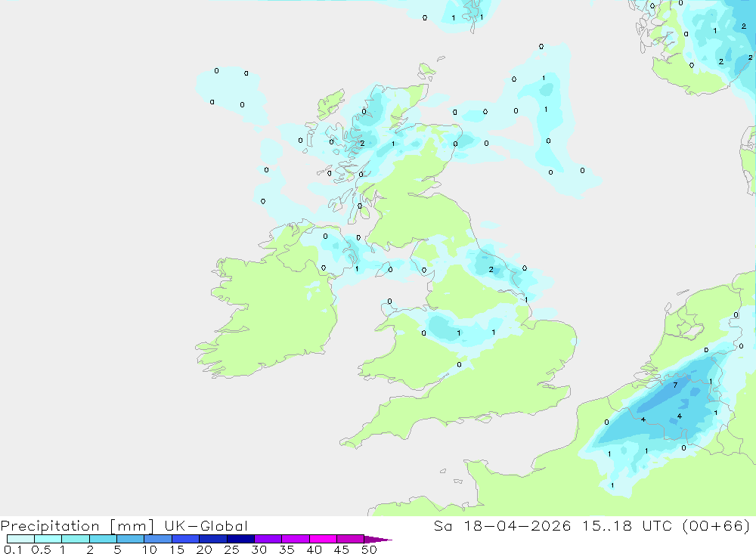Click the "10" legend label
The image size is (756, 554).
(150, 549)
